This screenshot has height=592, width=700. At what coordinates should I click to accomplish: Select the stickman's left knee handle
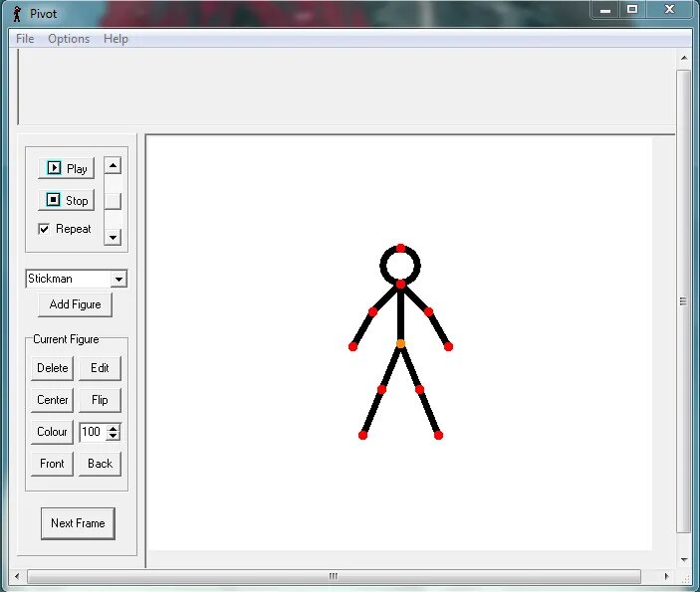click(x=381, y=389)
